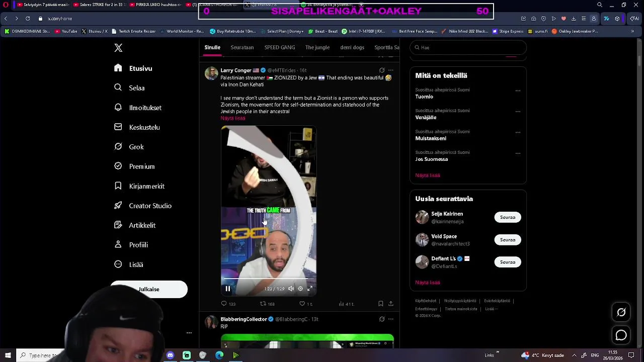Open more options on BlabberingCollector's post
This screenshot has width=644, height=362.
coord(391,319)
